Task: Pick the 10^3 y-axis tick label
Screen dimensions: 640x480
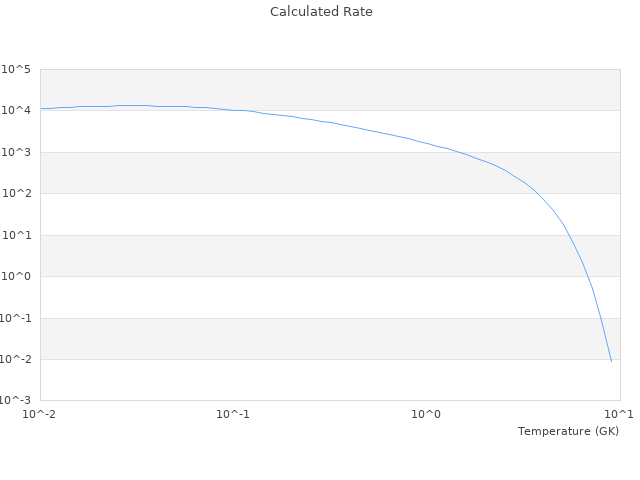Action: click(16, 152)
